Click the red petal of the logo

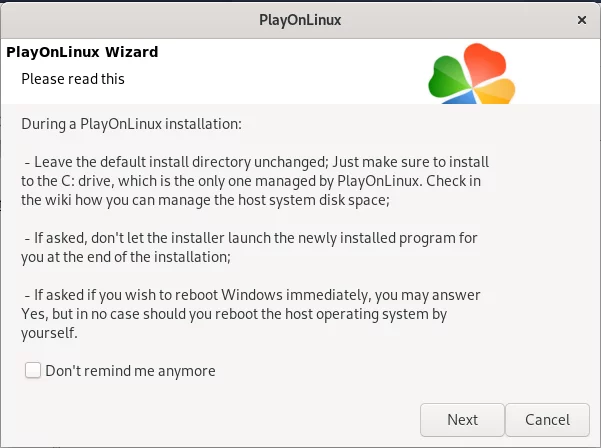[484, 62]
